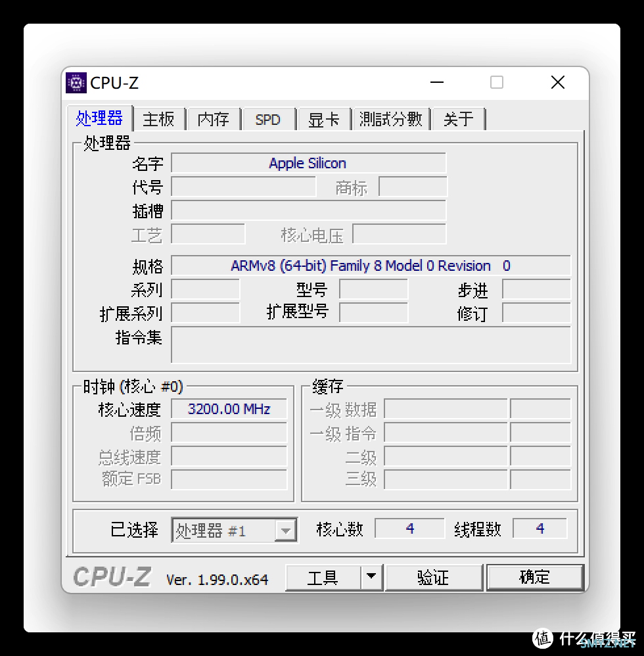Click the 缓存 group label
644x656 pixels.
tap(328, 387)
